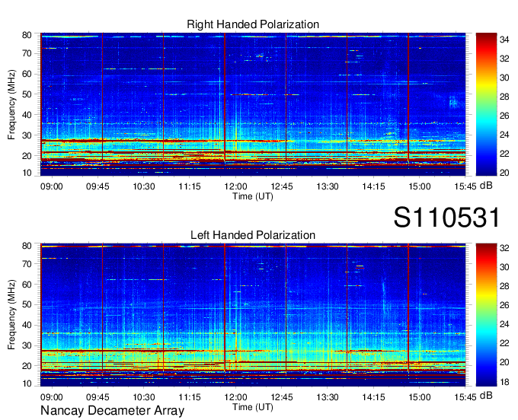Click the Left Handed Polarization title
This screenshot has height=420, width=518.
click(253, 235)
